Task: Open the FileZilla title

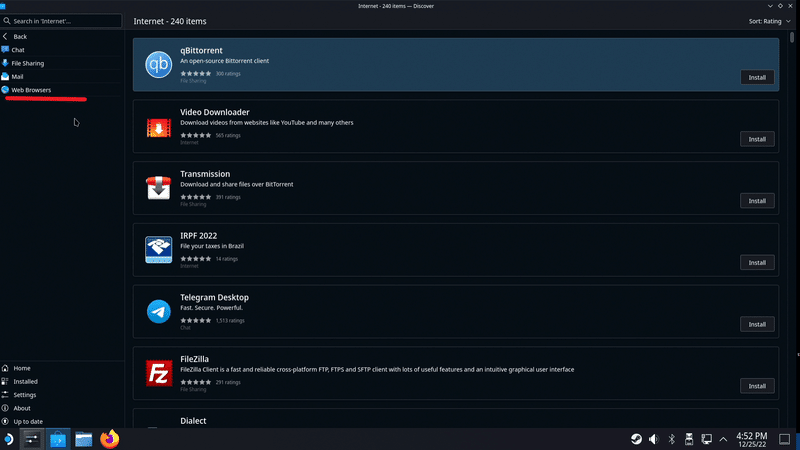Action: click(194, 359)
